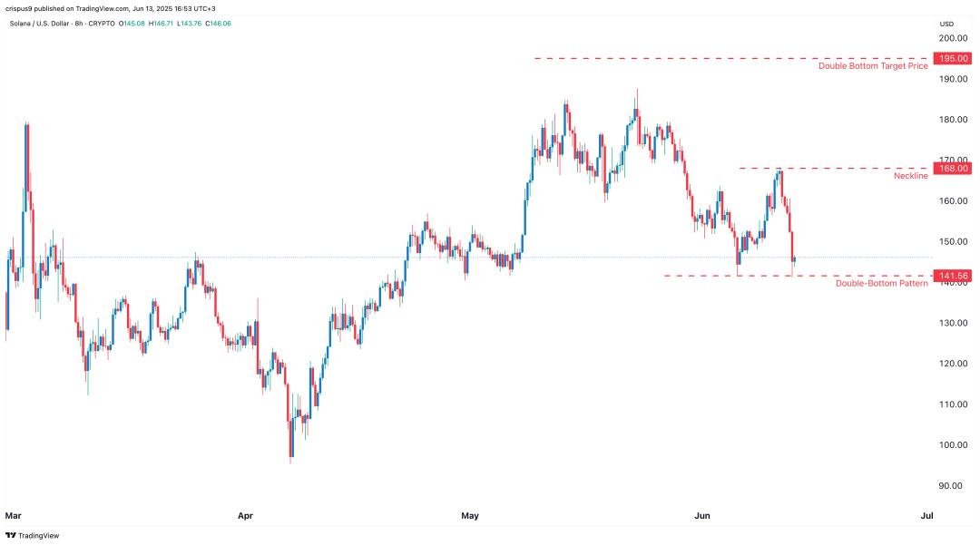980x545 pixels.
Task: Click the Apr label on time axis
Action: tap(246, 516)
